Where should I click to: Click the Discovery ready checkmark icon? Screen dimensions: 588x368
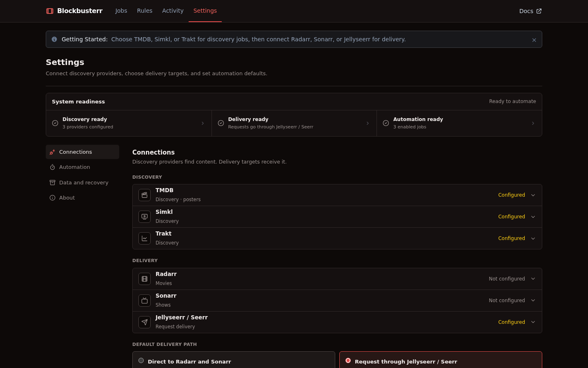[55, 123]
